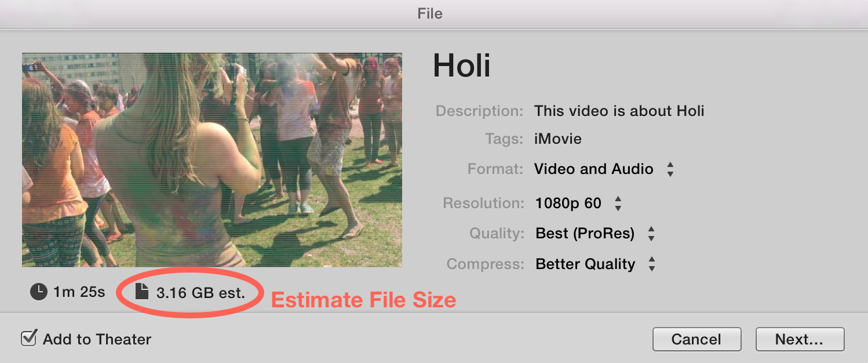Select the Holi title text

pyautogui.click(x=462, y=66)
